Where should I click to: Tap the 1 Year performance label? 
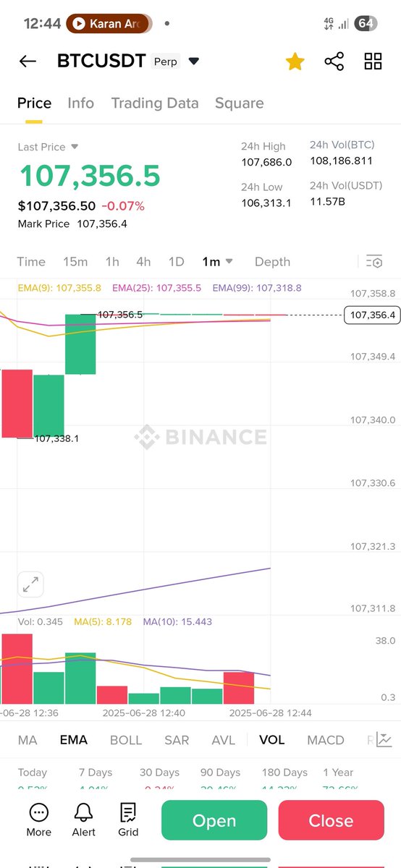[x=339, y=773]
